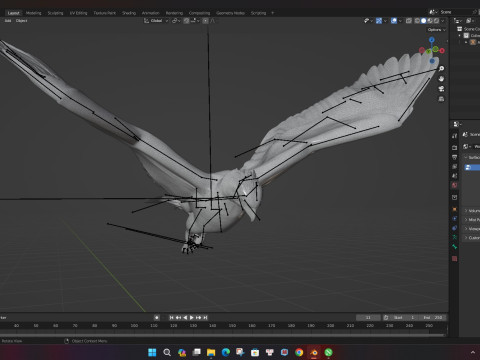Toggle camera view in the viewport
This screenshot has height=360, width=480.
[x=441, y=89]
